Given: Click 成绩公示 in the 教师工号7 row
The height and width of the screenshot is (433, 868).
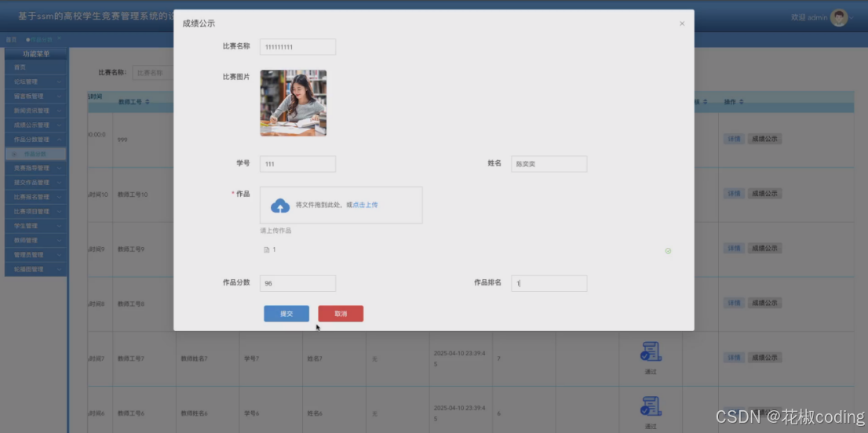Looking at the screenshot, I should 764,358.
